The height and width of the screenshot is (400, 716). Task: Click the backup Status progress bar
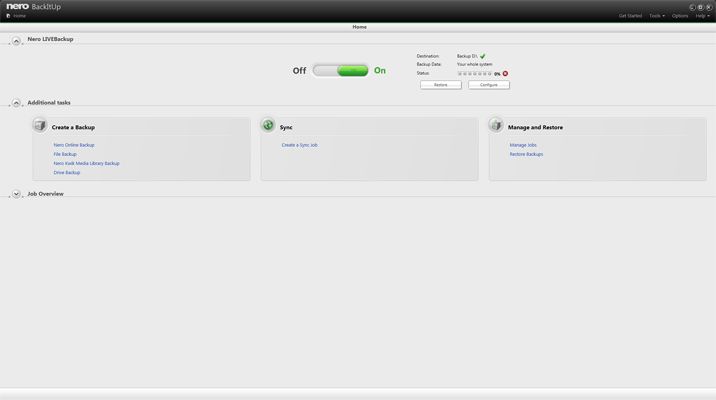point(474,74)
